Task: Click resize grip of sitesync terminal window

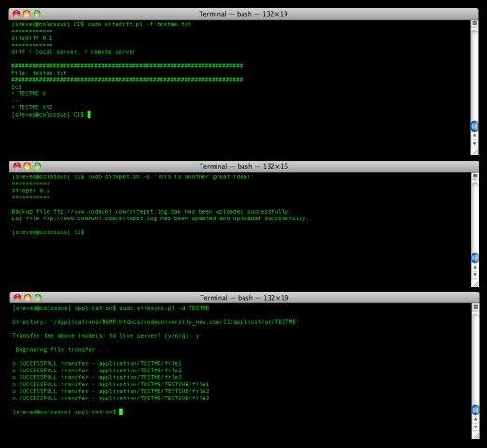Action: pyautogui.click(x=476, y=435)
